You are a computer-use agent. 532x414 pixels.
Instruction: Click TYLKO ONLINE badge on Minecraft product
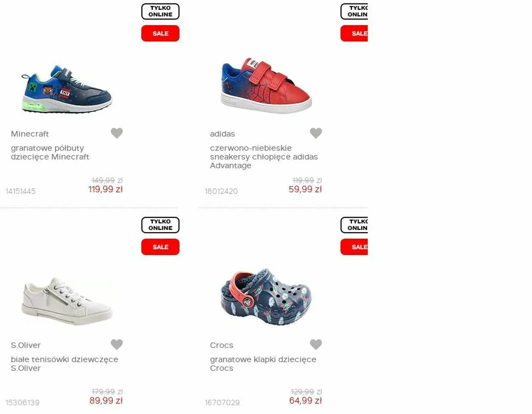pyautogui.click(x=160, y=11)
